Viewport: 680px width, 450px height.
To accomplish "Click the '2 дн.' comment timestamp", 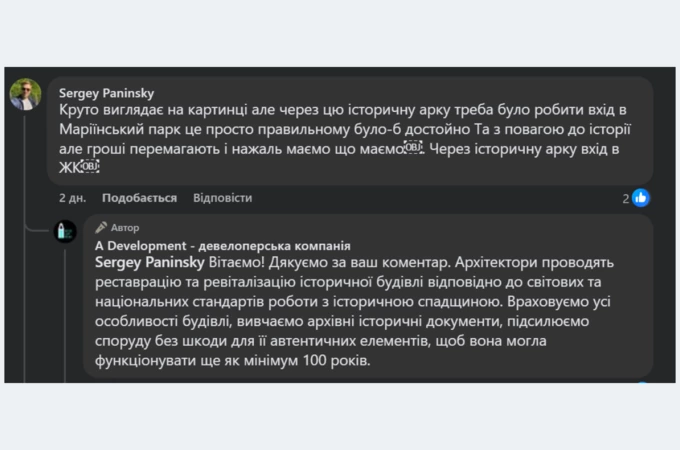I will pyautogui.click(x=75, y=198).
